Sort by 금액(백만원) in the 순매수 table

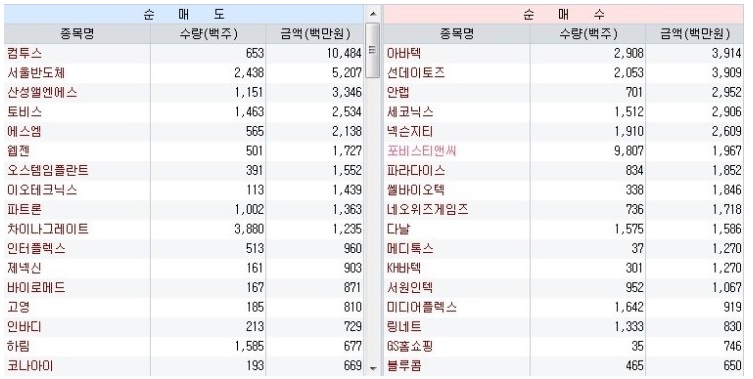coord(694,34)
